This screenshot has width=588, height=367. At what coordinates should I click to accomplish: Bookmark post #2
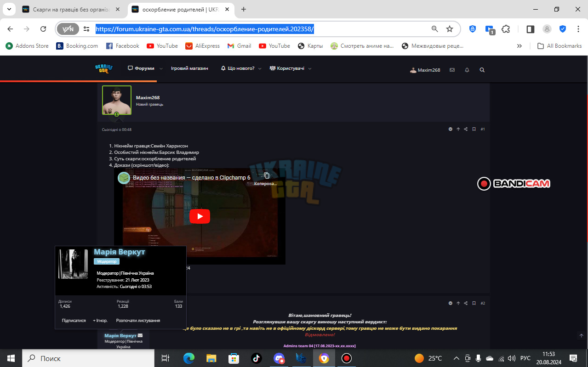point(474,303)
